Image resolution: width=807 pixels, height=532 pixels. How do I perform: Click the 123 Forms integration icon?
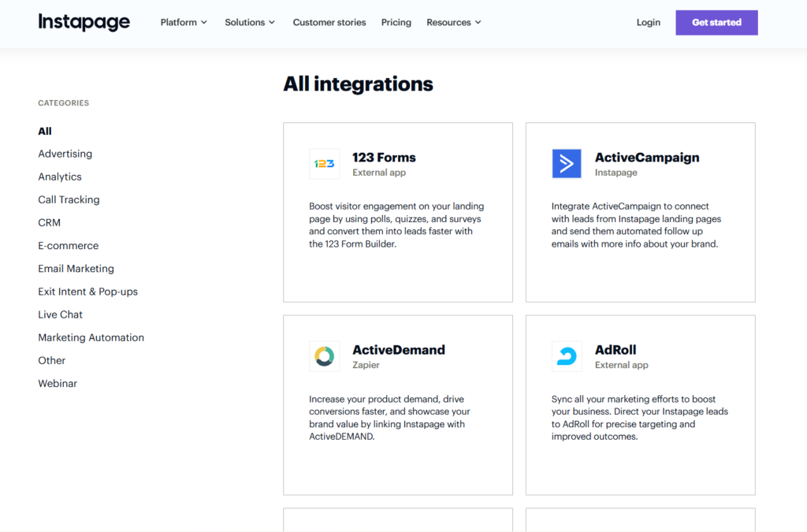click(x=324, y=163)
